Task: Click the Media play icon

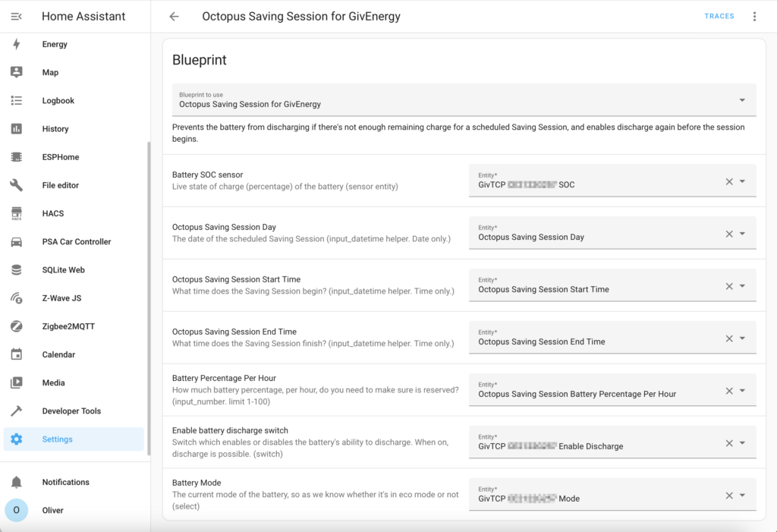Action: point(17,382)
